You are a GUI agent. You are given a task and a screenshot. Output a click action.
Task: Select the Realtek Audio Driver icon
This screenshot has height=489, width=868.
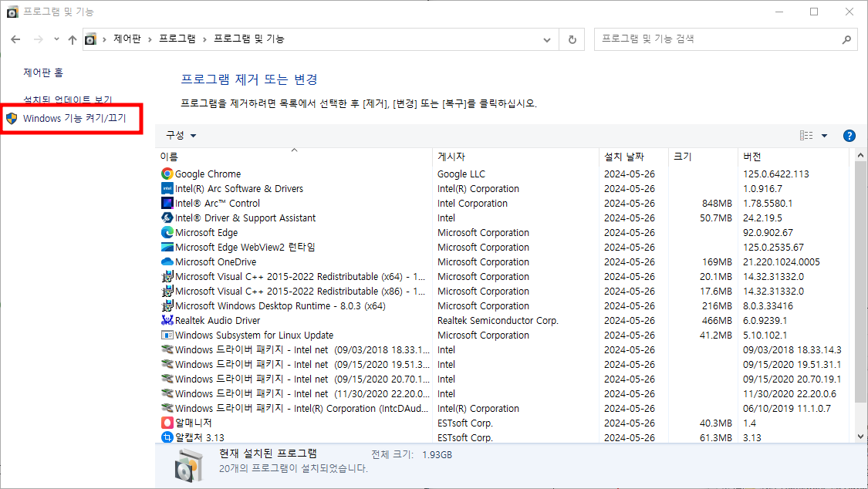click(x=167, y=320)
